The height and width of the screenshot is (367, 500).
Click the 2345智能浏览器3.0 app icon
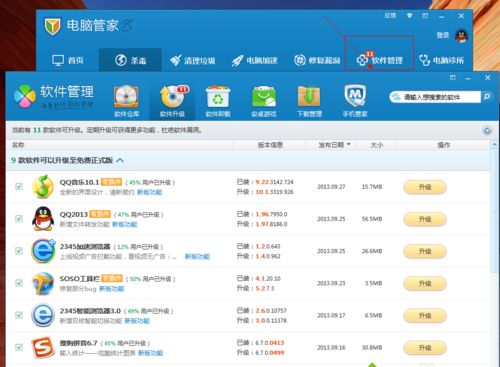(x=43, y=315)
